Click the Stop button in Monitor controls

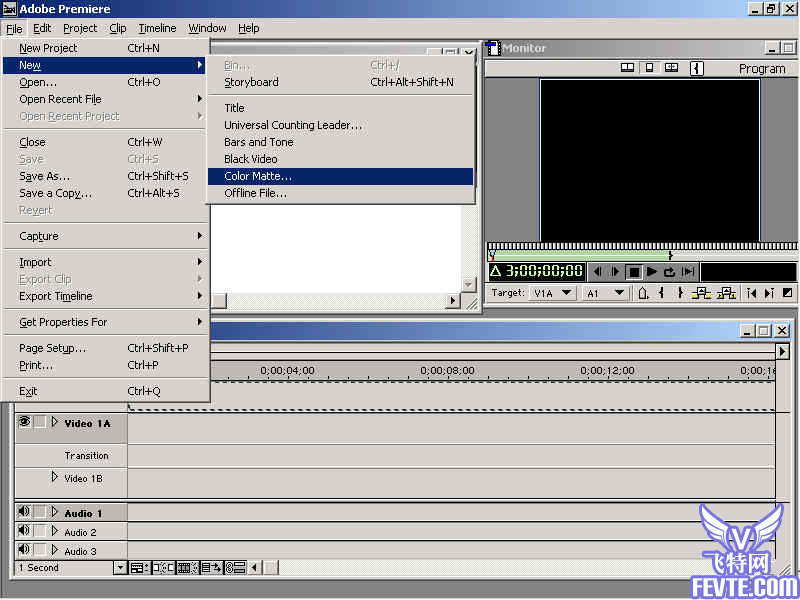point(634,272)
